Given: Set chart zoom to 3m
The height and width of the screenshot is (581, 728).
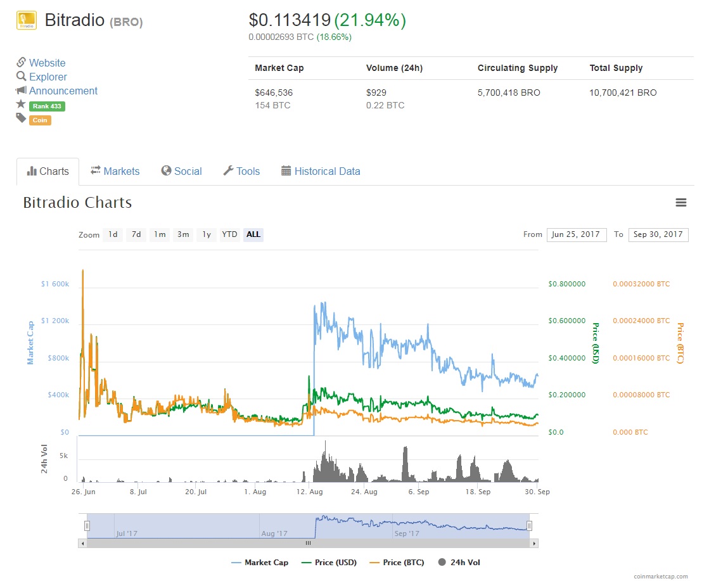Looking at the screenshot, I should [183, 234].
